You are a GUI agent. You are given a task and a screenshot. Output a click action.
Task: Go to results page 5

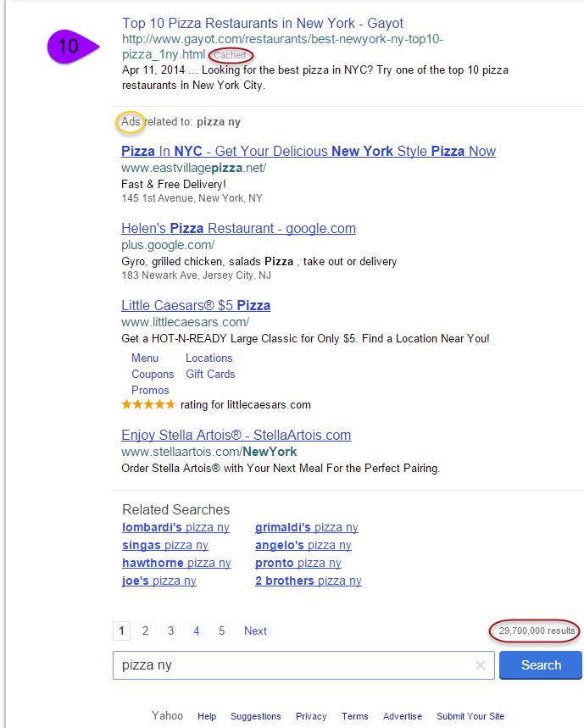coord(222,631)
